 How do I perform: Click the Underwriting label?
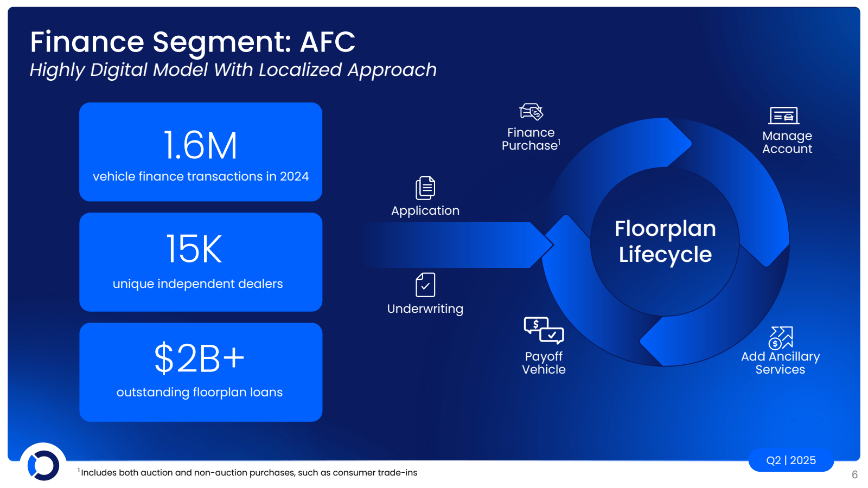pyautogui.click(x=425, y=309)
